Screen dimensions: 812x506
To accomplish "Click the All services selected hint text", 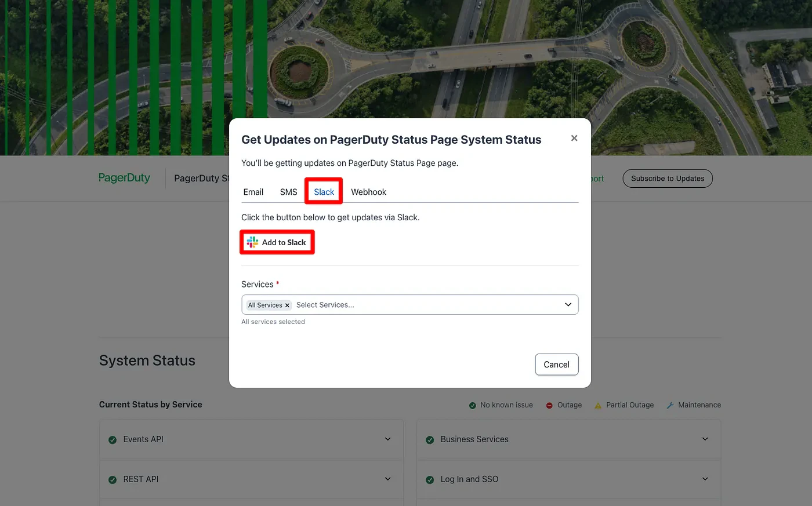I will pyautogui.click(x=273, y=322).
